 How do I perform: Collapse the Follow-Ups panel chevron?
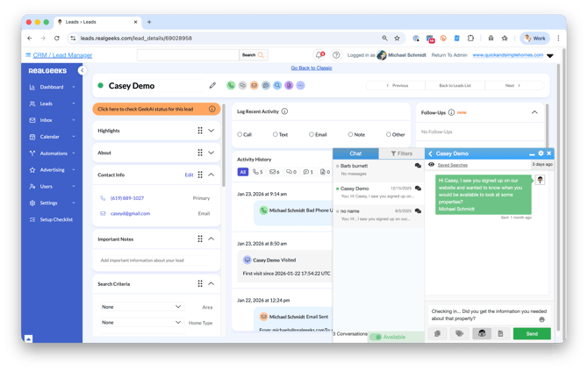534,112
